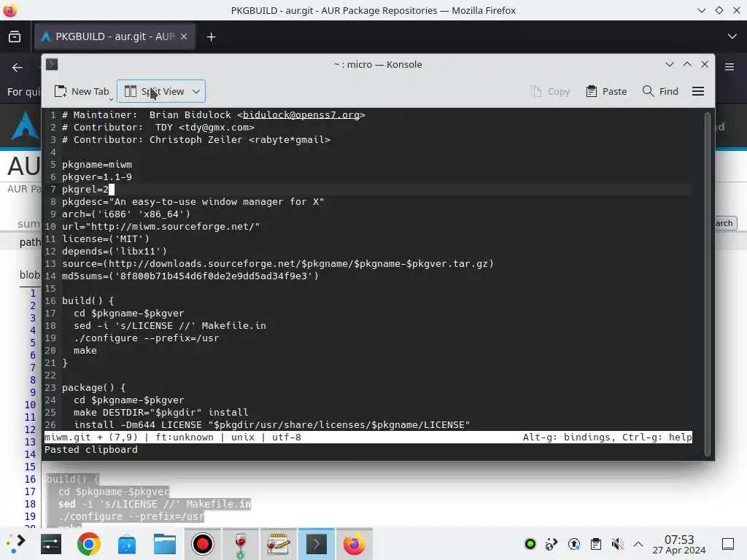This screenshot has height=560, width=747.
Task: Click the license=('MIT') line
Action: point(105,238)
